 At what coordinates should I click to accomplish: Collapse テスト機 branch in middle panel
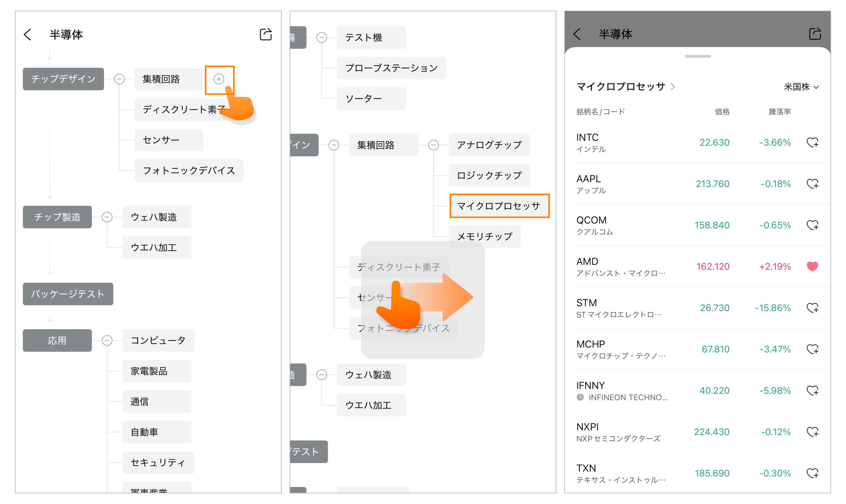point(322,37)
